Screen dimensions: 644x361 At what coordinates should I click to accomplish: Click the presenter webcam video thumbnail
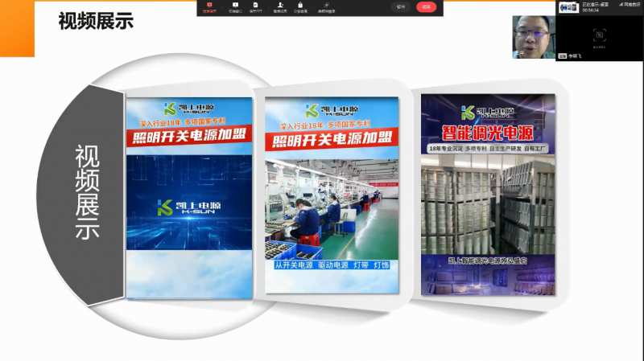[534, 37]
